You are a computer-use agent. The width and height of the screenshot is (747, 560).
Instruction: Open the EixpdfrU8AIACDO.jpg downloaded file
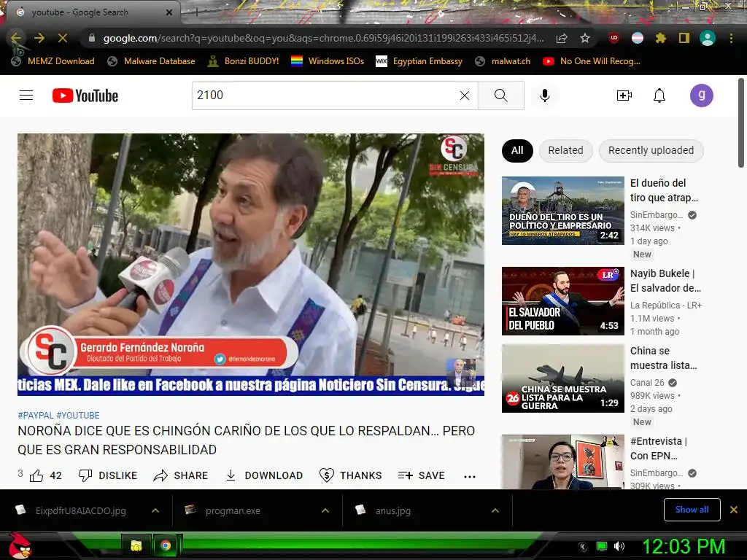(80, 510)
